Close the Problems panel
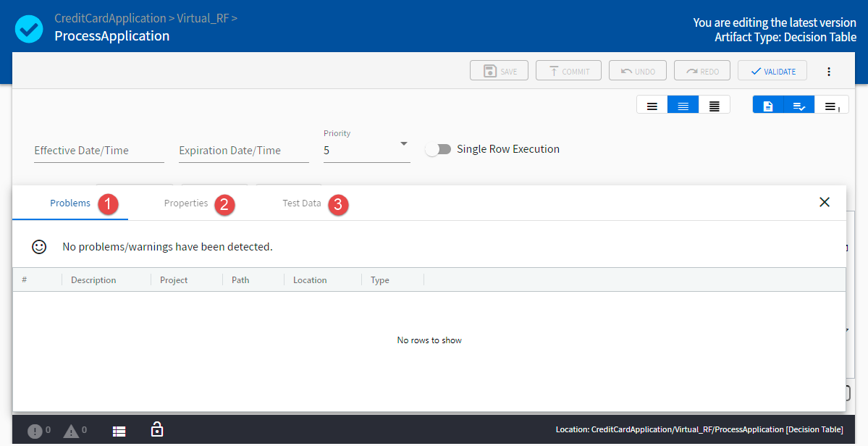Screen dimensions: 868x446 (825, 202)
